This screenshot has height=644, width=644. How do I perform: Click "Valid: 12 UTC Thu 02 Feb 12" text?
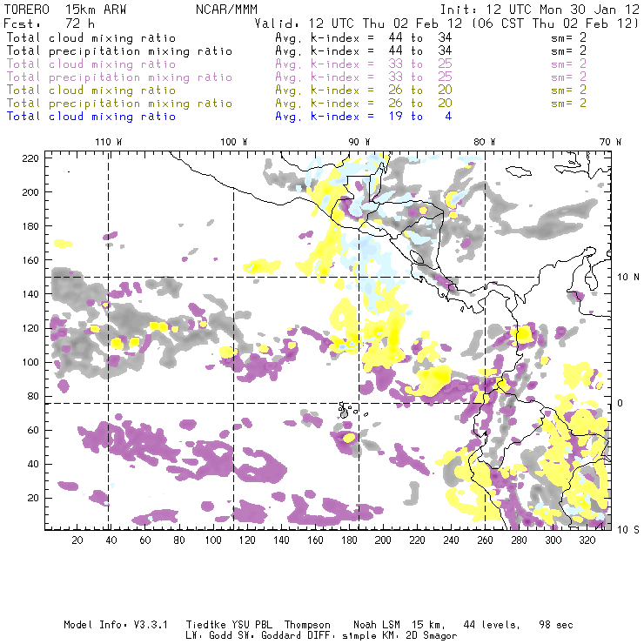359,23
